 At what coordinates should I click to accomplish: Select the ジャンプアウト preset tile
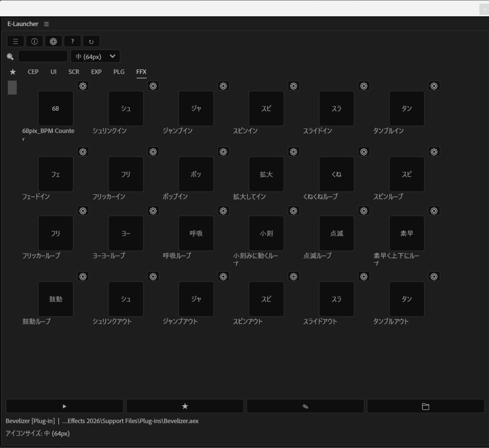pyautogui.click(x=196, y=299)
